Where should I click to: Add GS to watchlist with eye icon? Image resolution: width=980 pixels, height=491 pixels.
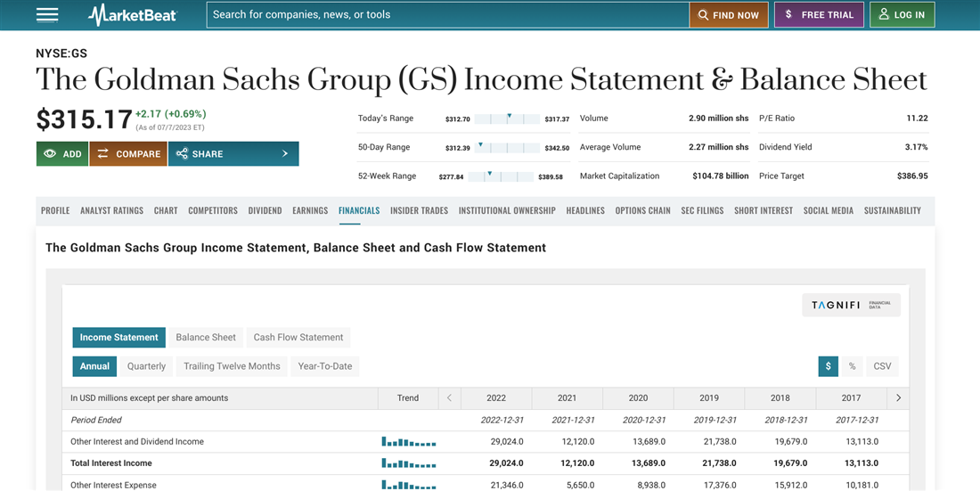pos(62,154)
